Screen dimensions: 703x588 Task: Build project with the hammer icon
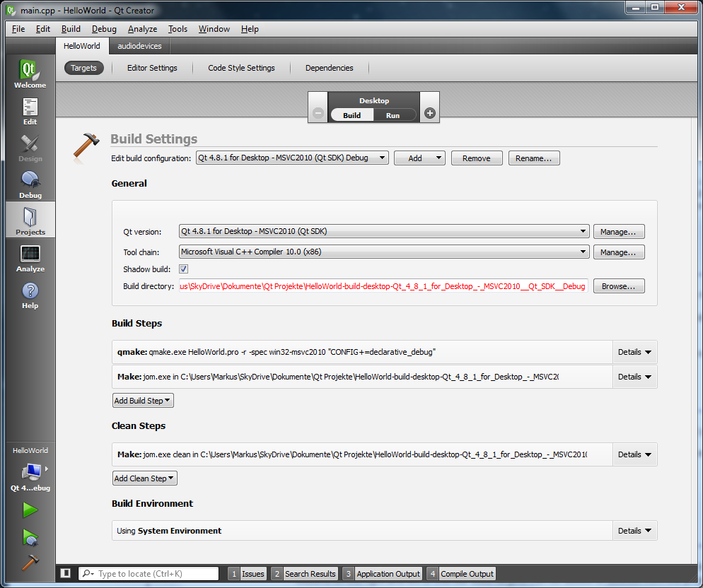pos(30,563)
